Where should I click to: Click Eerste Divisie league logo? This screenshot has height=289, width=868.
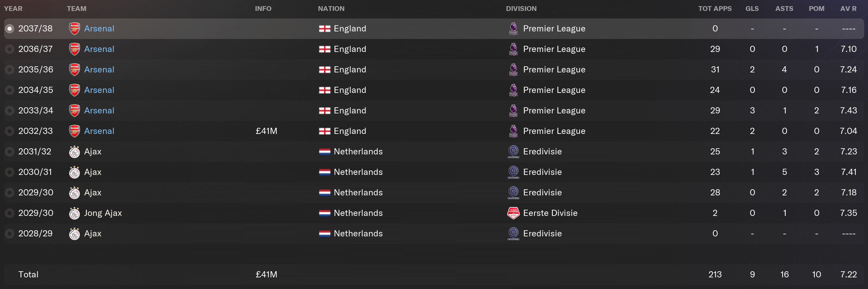point(513,213)
